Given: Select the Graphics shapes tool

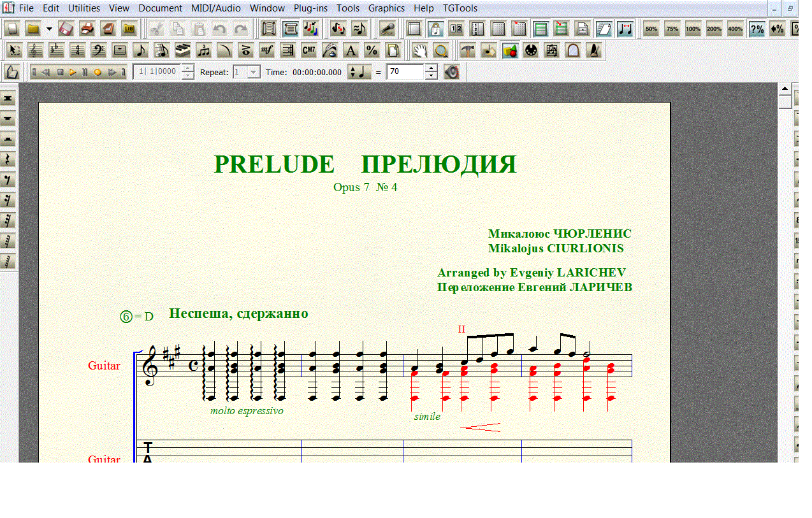Looking at the screenshot, I should click(x=509, y=50).
